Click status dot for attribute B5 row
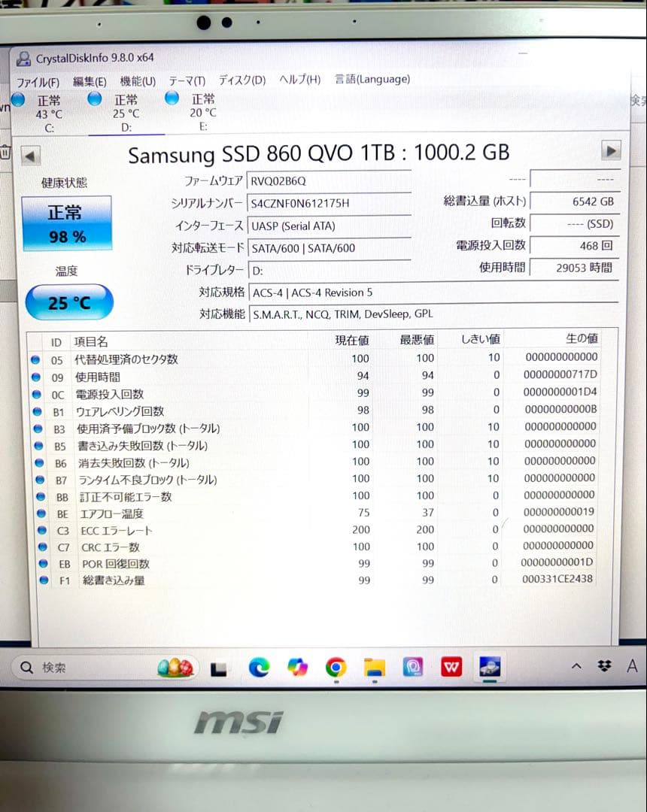This screenshot has height=812, width=647. pyautogui.click(x=38, y=446)
